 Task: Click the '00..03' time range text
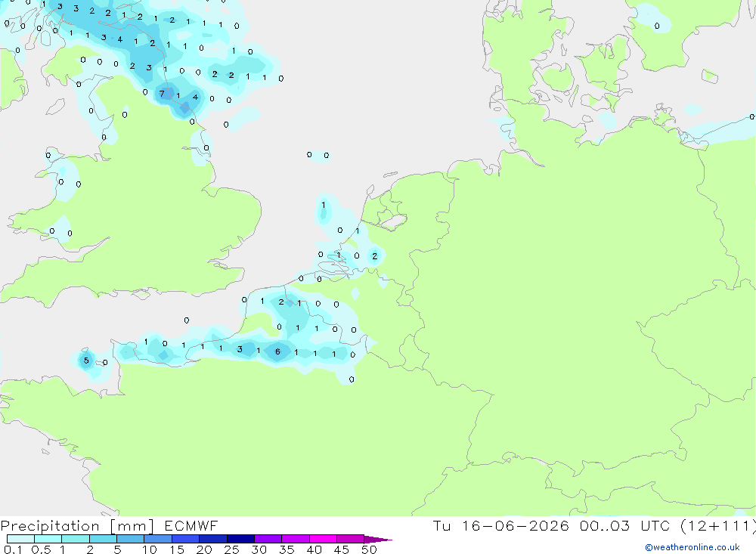(605, 525)
